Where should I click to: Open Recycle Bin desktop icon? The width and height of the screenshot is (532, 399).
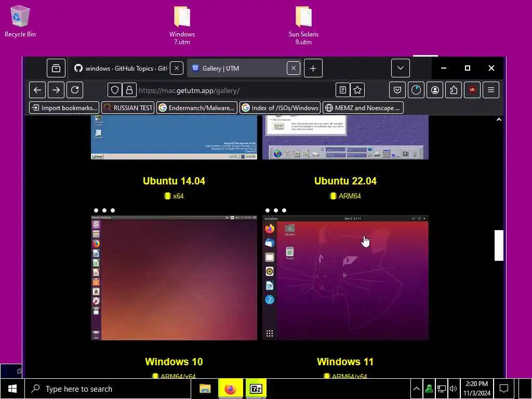pos(20,21)
